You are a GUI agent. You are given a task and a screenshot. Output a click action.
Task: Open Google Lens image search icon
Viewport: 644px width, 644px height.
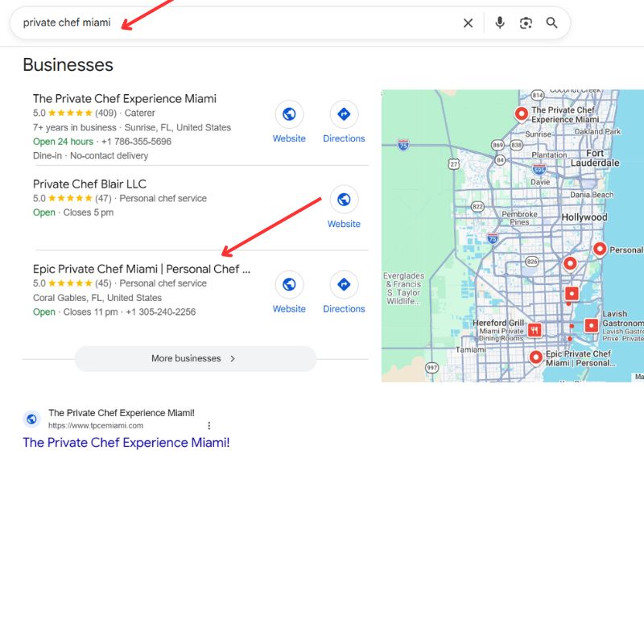526,23
